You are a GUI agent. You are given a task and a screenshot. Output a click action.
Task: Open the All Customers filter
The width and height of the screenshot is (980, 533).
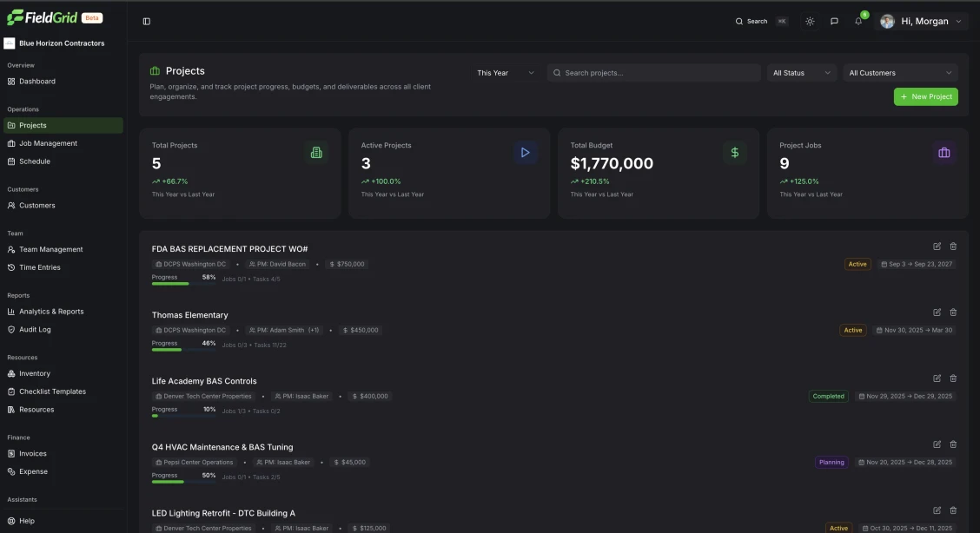pyautogui.click(x=900, y=73)
